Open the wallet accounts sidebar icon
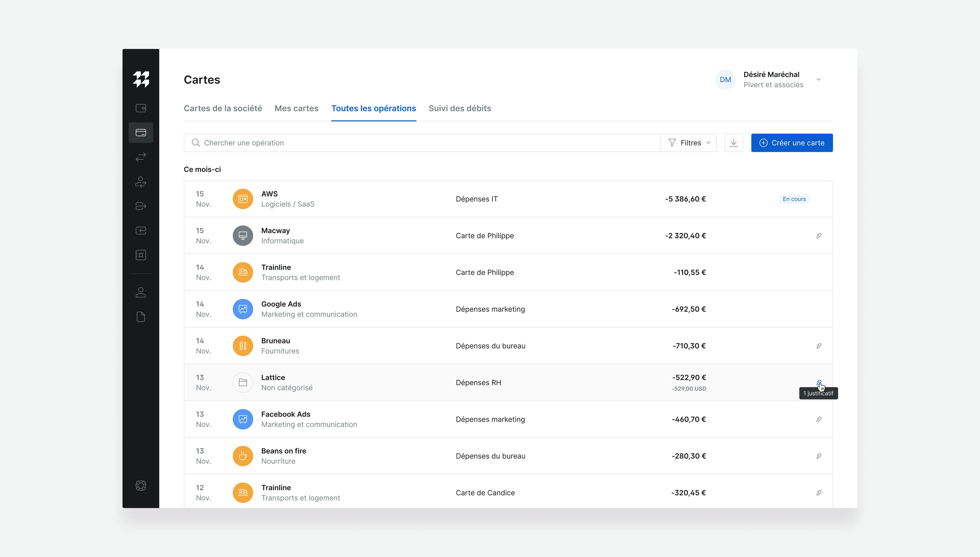 (141, 108)
